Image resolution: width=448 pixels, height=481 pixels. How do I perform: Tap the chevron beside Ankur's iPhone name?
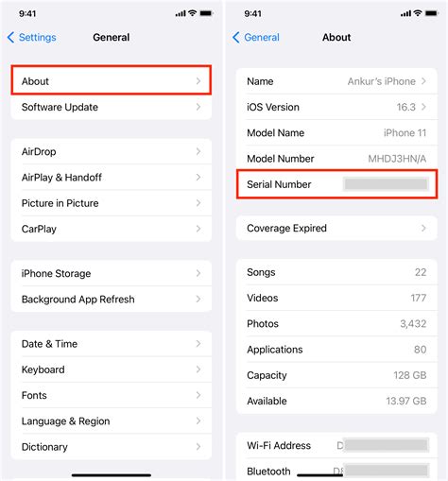click(x=423, y=81)
